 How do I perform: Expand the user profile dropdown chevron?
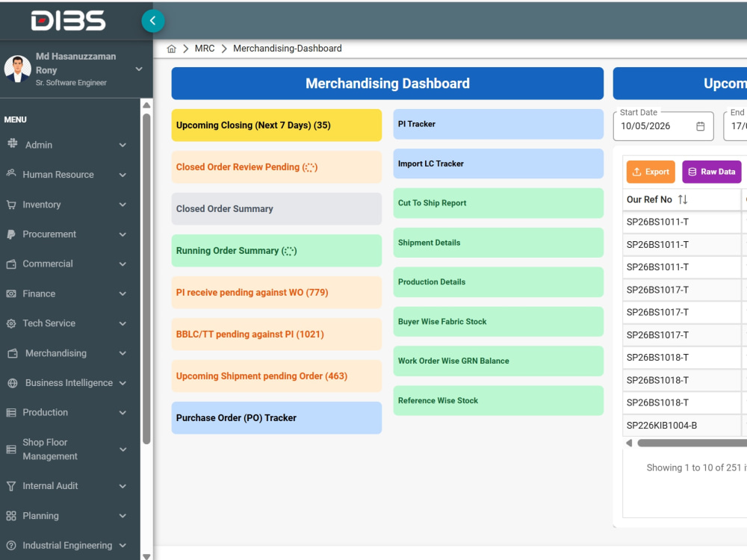[x=139, y=69]
